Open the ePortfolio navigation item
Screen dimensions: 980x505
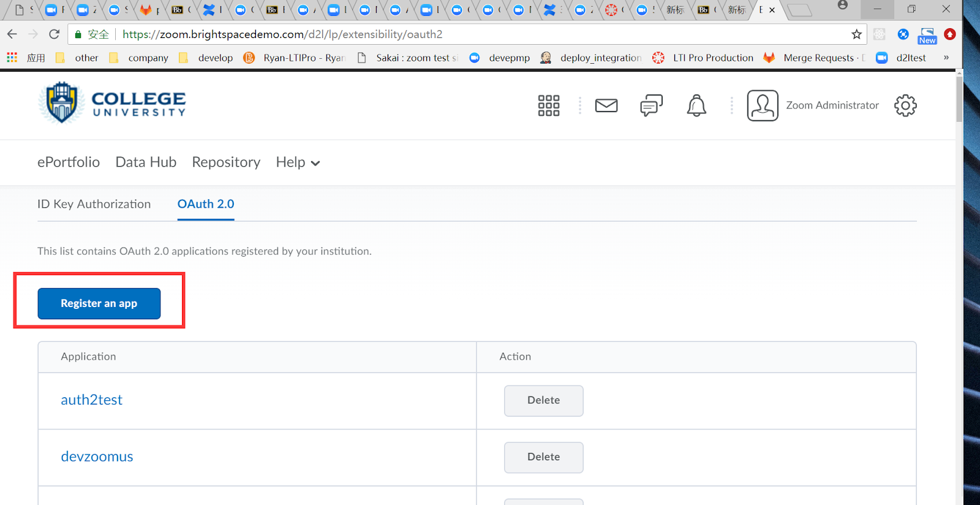(69, 162)
